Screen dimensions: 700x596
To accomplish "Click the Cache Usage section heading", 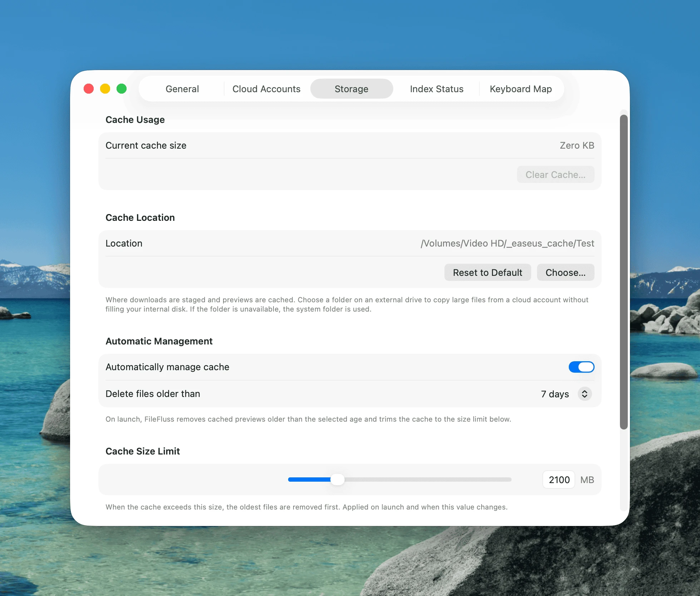I will pyautogui.click(x=135, y=120).
